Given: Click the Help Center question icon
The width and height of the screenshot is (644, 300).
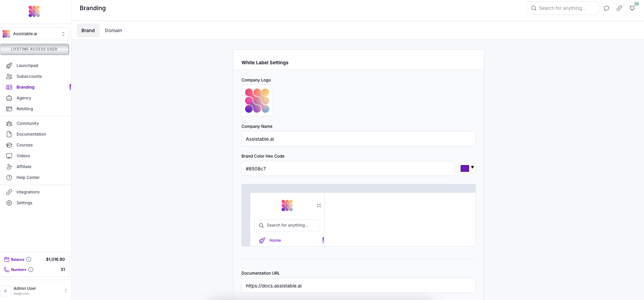Looking at the screenshot, I should (9, 178).
